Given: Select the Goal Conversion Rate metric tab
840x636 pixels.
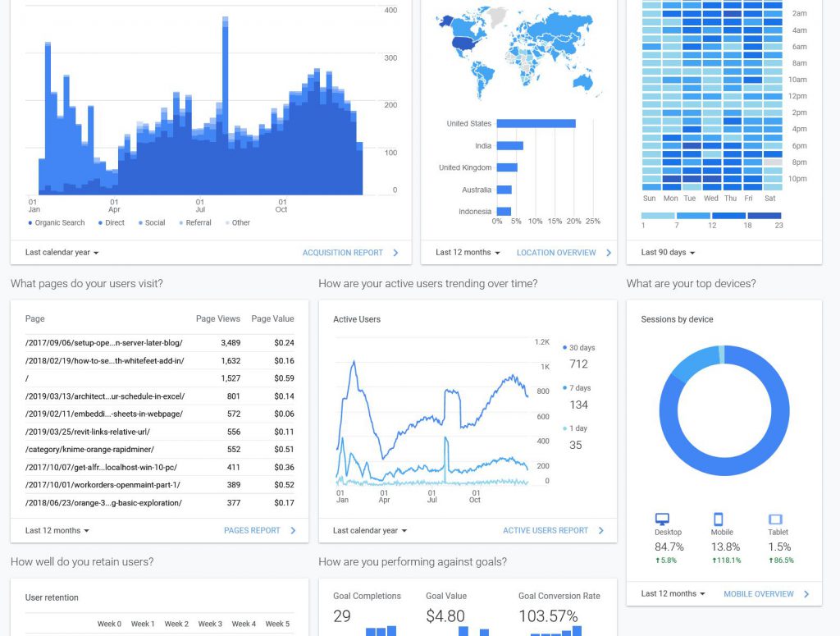Looking at the screenshot, I should [559, 596].
